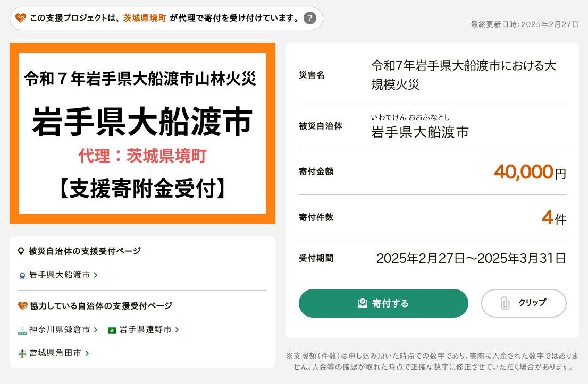
Task: Click the 神奈川県鎌倉市 municipality emblem icon
Action: pyautogui.click(x=22, y=330)
